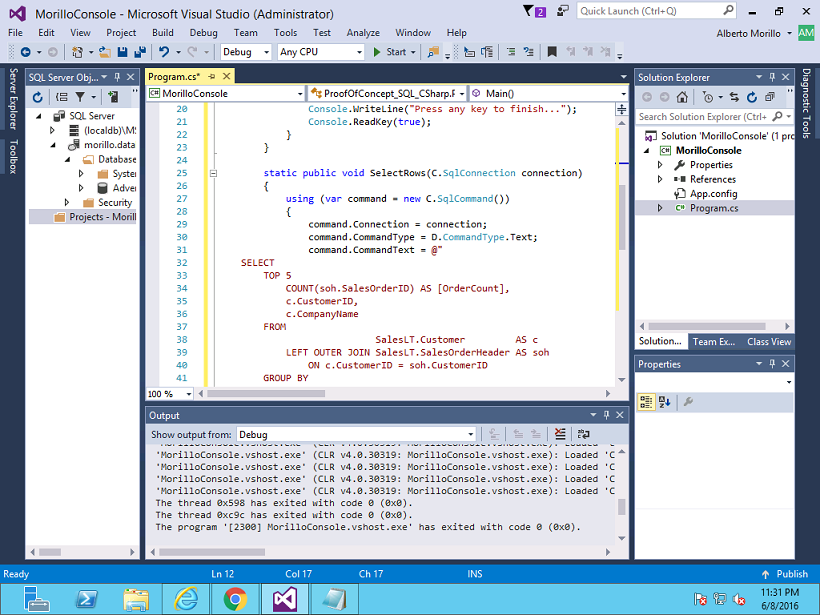Open the Analyze menu
The height and width of the screenshot is (615, 820).
[x=363, y=32]
